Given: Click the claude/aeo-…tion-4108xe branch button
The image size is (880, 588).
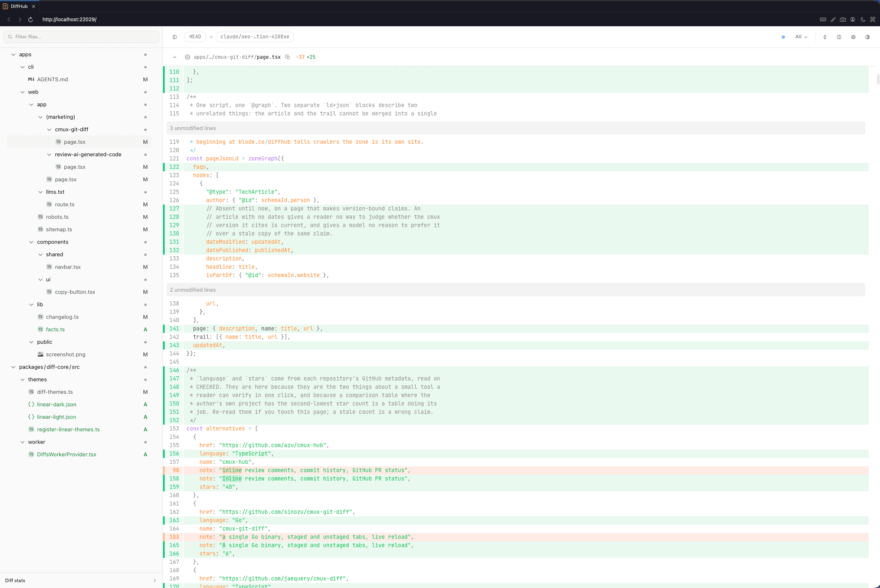Looking at the screenshot, I should coord(255,37).
